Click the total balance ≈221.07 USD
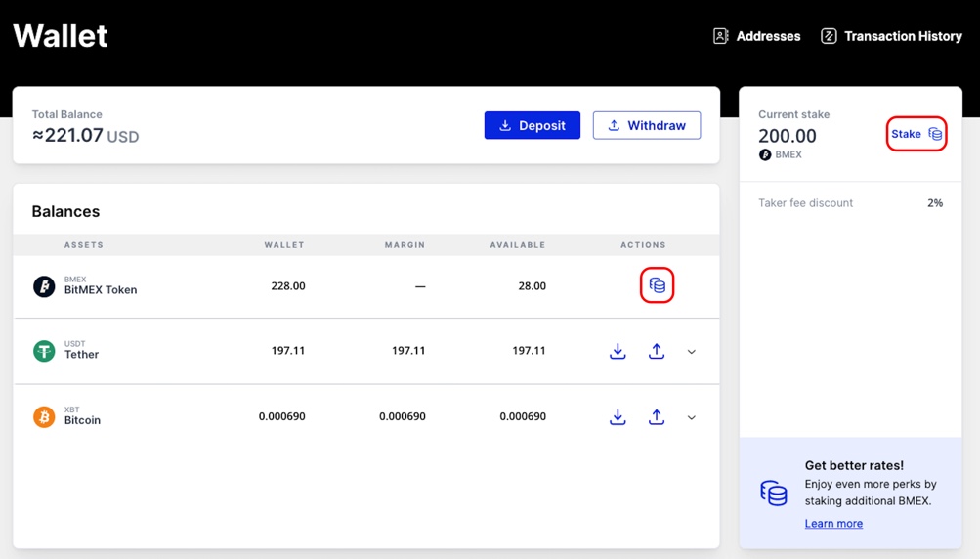 [x=86, y=135]
